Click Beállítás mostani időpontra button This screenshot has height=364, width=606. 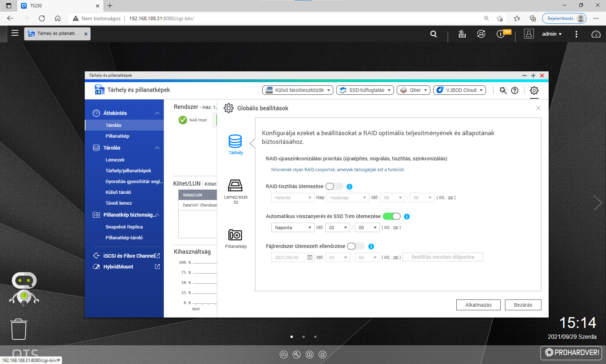pyautogui.click(x=443, y=257)
